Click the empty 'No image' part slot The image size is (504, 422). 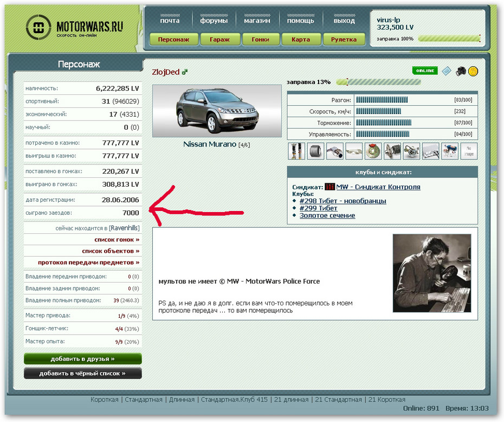pyautogui.click(x=469, y=151)
